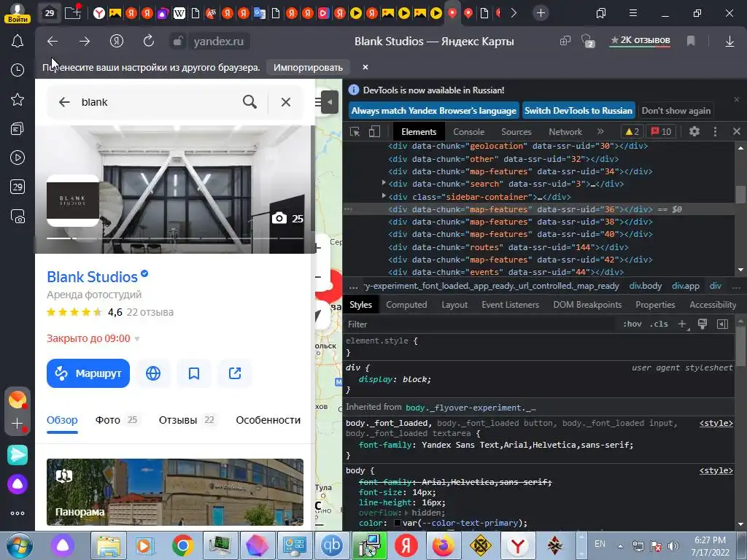747x560 pixels.
Task: Toggle the .cls class editor
Action: [659, 324]
